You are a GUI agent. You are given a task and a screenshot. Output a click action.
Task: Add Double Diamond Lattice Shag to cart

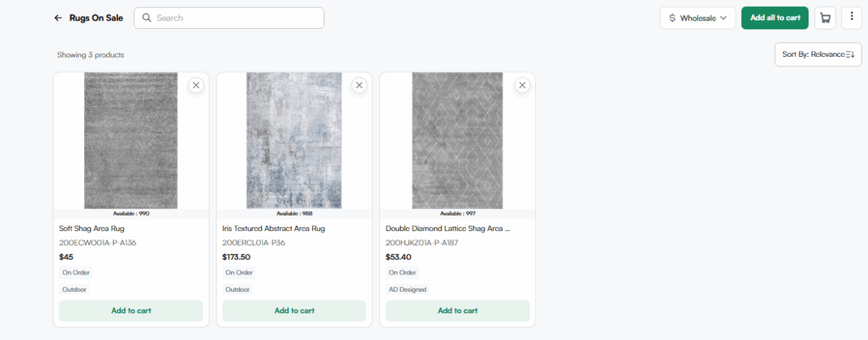(457, 311)
